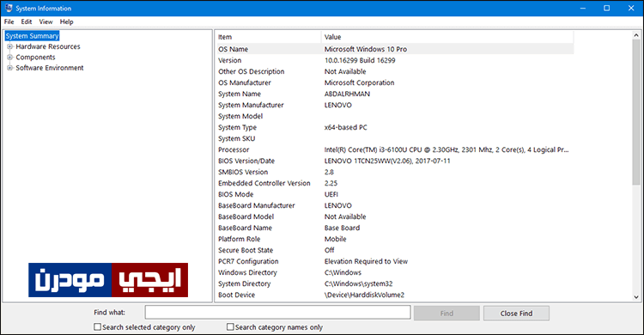The width and height of the screenshot is (644, 335).
Task: Click the x64-based PC value
Action: click(346, 127)
